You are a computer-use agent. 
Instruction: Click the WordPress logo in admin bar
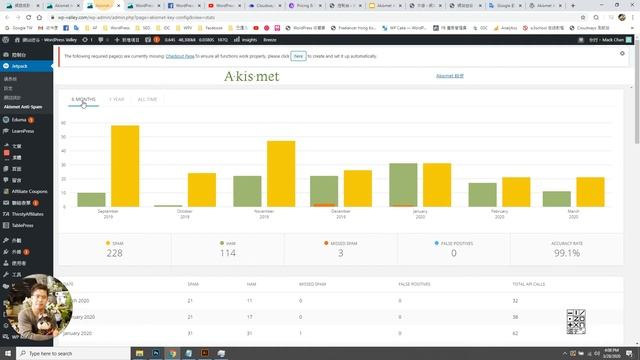tap(6, 40)
